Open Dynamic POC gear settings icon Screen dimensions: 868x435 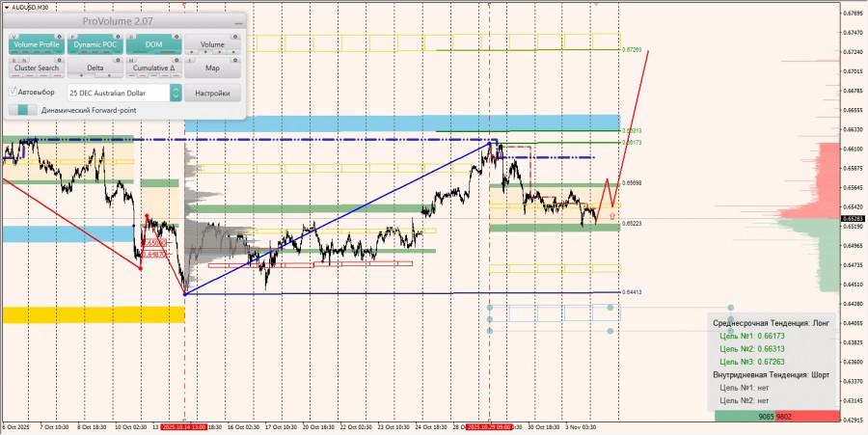click(x=117, y=37)
